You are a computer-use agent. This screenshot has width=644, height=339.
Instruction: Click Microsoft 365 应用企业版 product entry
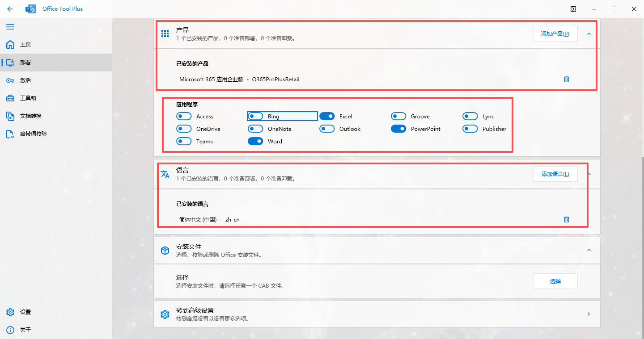coord(239,80)
